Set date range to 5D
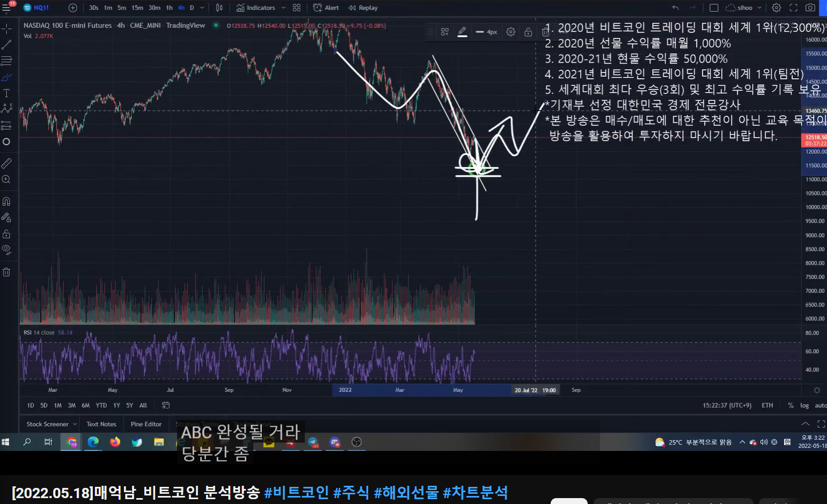827x504 pixels. click(44, 405)
